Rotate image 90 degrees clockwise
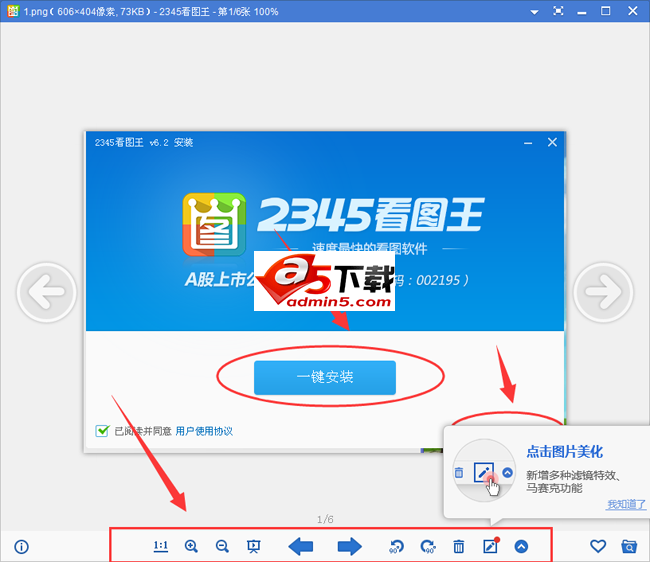 point(427,546)
